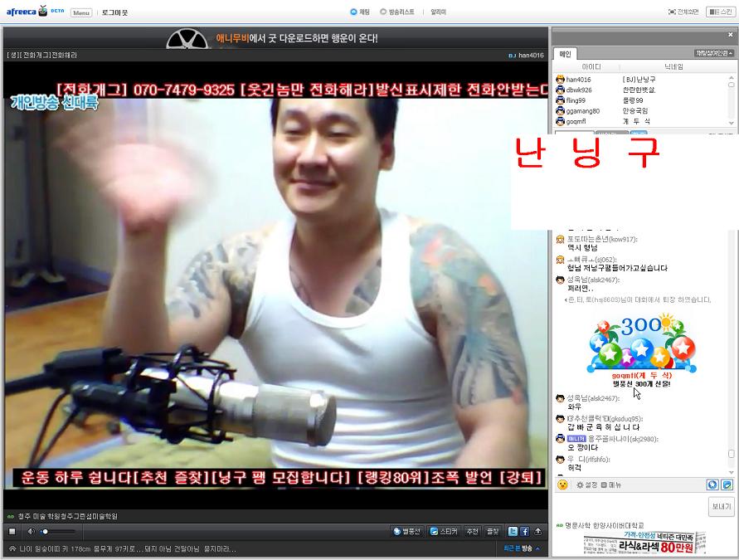
Task: Click the 스티커 sticker button
Action: 444,532
